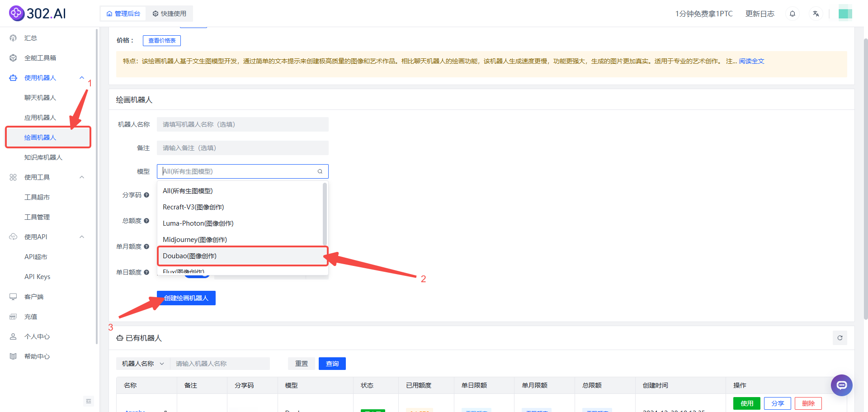
Task: Open the 个人中心 page
Action: point(37,336)
